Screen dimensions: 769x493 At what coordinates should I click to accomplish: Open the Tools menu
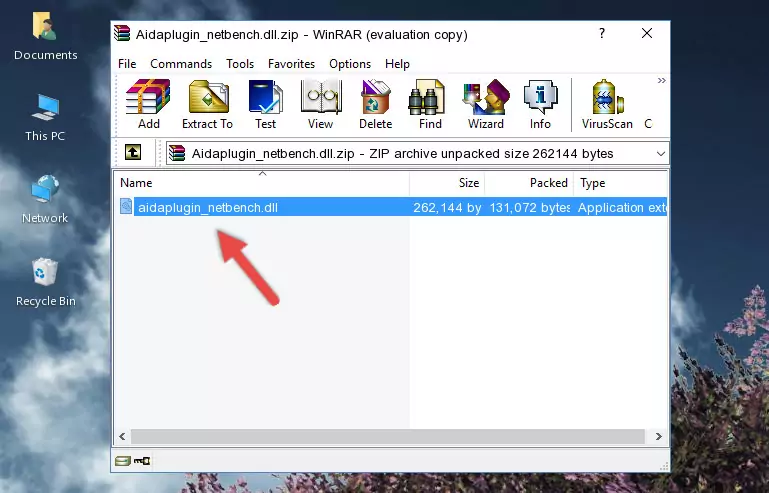pyautogui.click(x=240, y=64)
